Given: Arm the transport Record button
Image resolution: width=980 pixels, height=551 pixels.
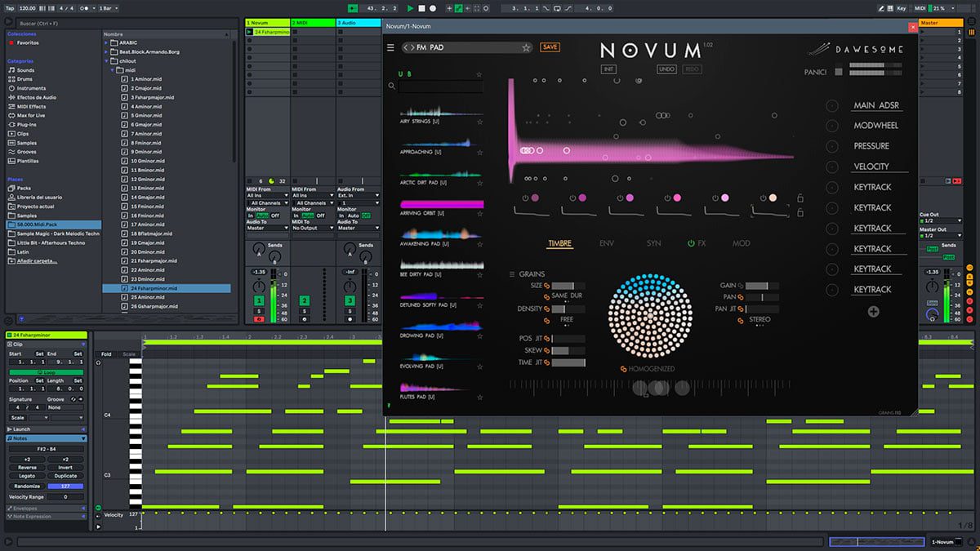Looking at the screenshot, I should point(432,8).
